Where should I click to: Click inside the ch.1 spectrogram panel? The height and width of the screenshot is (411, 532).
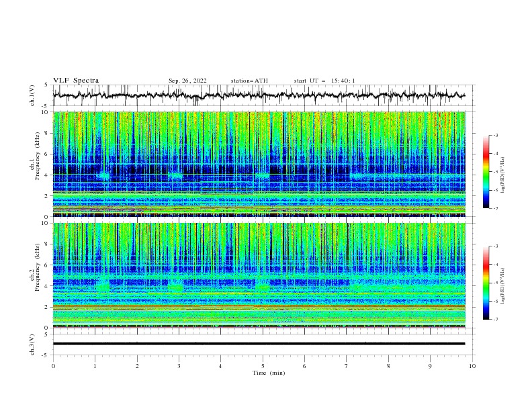coord(259,164)
